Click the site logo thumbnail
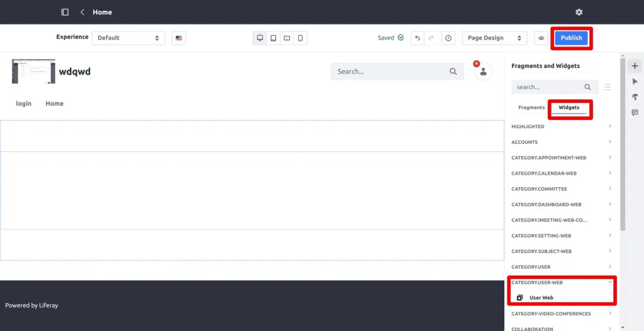Screen dimensions: 644x331 click(x=34, y=72)
